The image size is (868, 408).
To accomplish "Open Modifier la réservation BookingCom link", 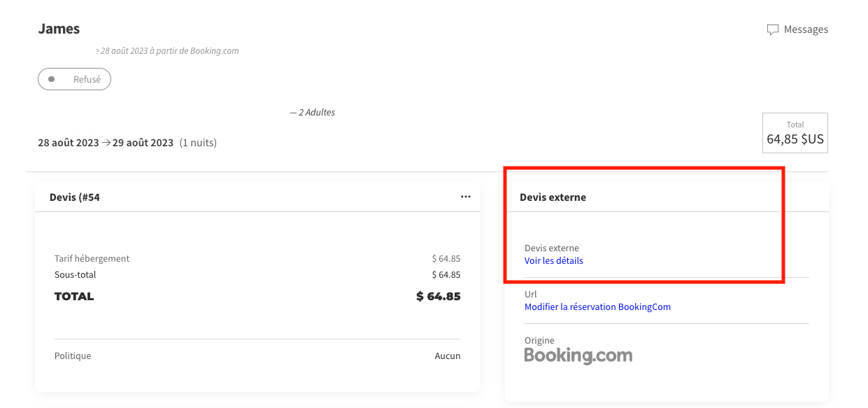I will [597, 307].
